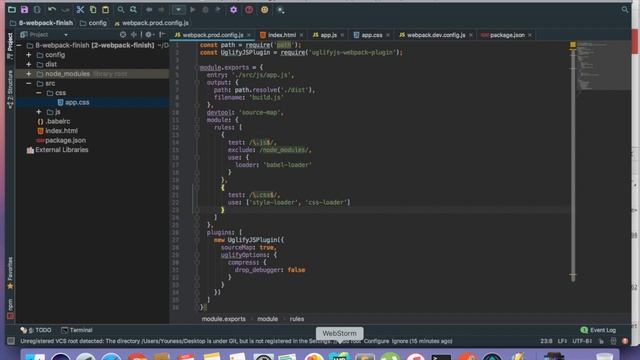Click the purple Settings gear icon
Image resolution: width=640 pixels, height=360 pixels.
click(x=233, y=9)
